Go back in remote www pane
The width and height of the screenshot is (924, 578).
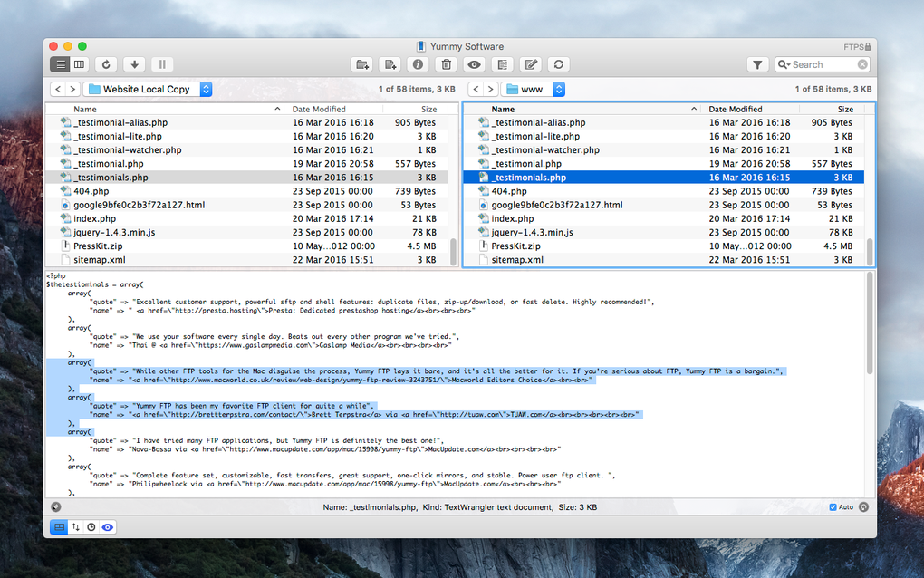(476, 89)
